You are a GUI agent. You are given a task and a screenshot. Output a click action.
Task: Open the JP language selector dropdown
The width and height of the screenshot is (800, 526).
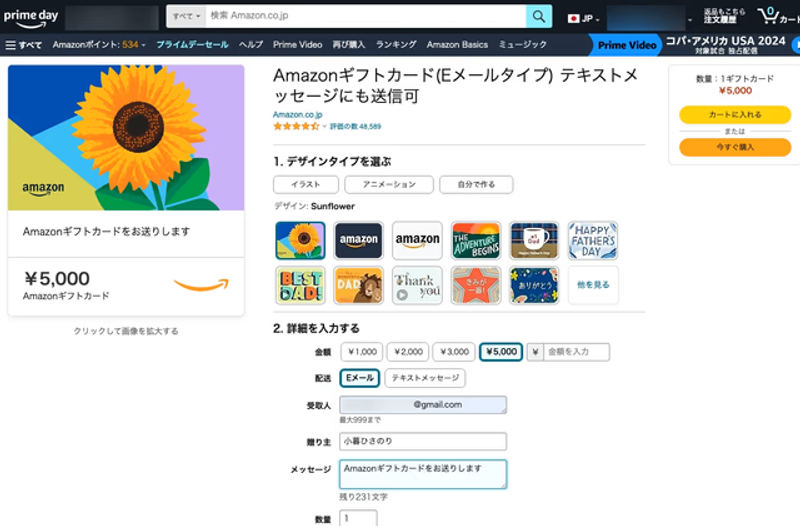point(581,18)
